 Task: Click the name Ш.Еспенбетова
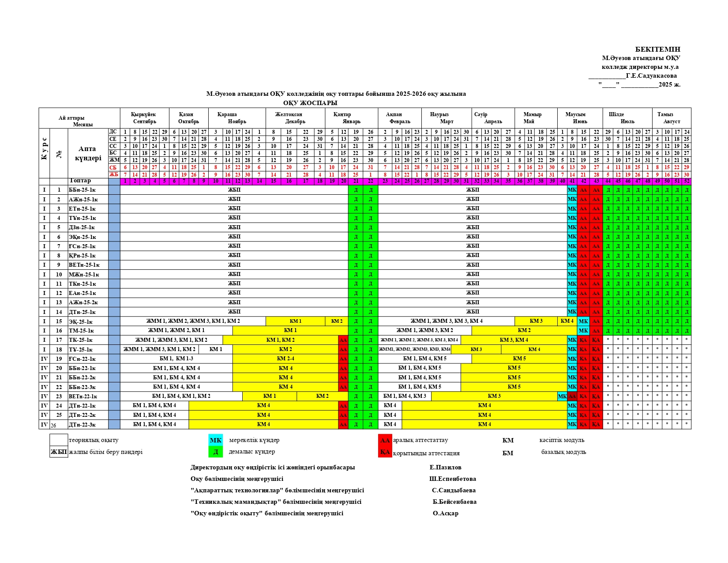tap(452, 479)
